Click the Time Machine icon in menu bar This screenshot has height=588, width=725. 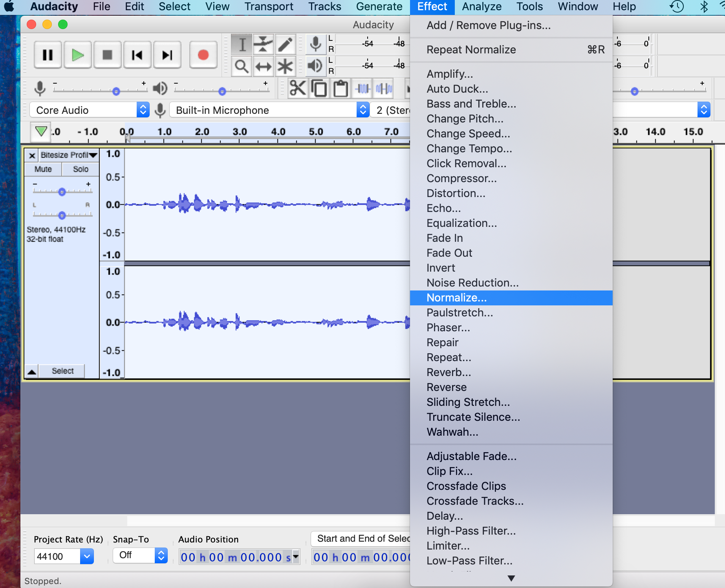677,7
